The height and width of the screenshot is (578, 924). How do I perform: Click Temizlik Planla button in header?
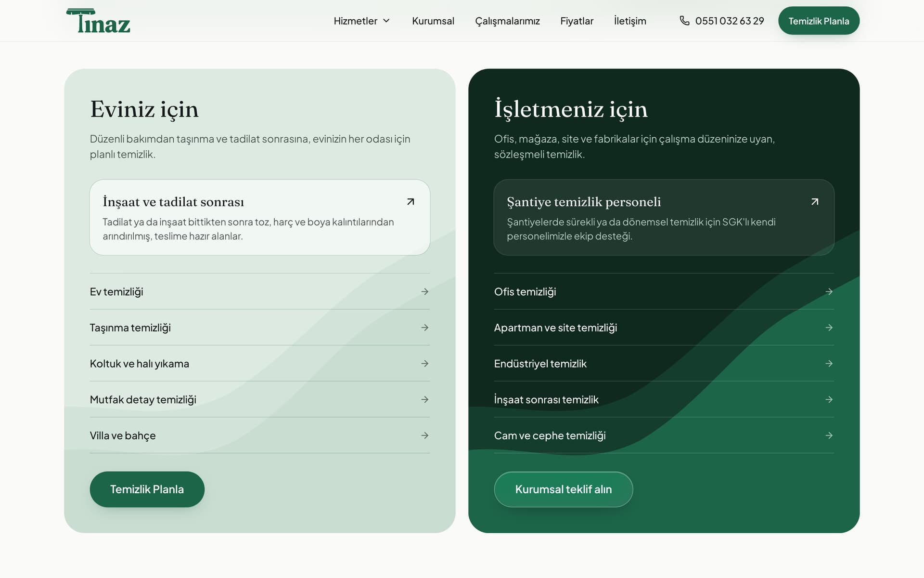point(819,21)
